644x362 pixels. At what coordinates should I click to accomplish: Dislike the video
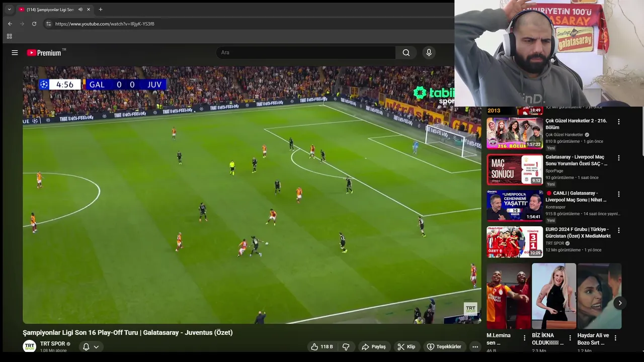click(346, 346)
